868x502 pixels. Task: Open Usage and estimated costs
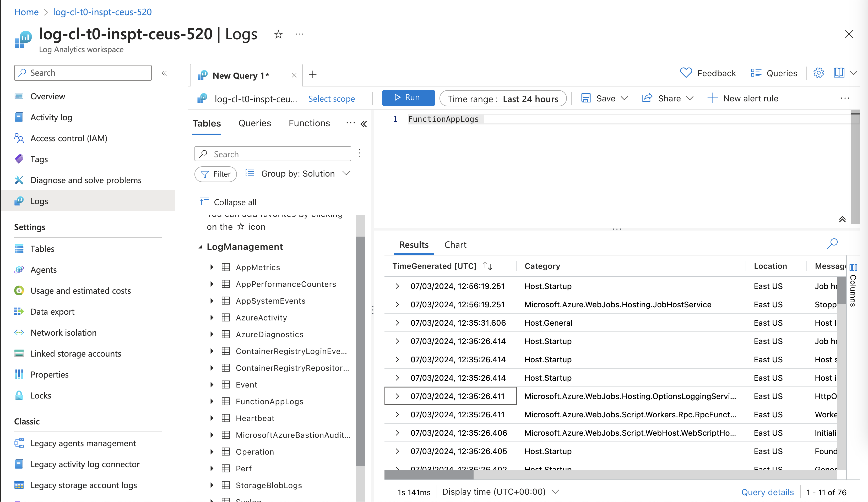click(x=81, y=291)
